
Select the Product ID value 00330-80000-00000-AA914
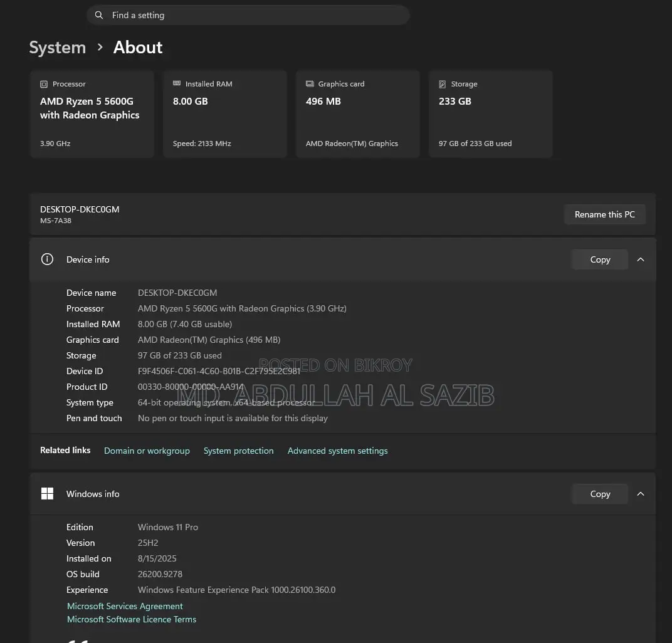pyautogui.click(x=191, y=387)
